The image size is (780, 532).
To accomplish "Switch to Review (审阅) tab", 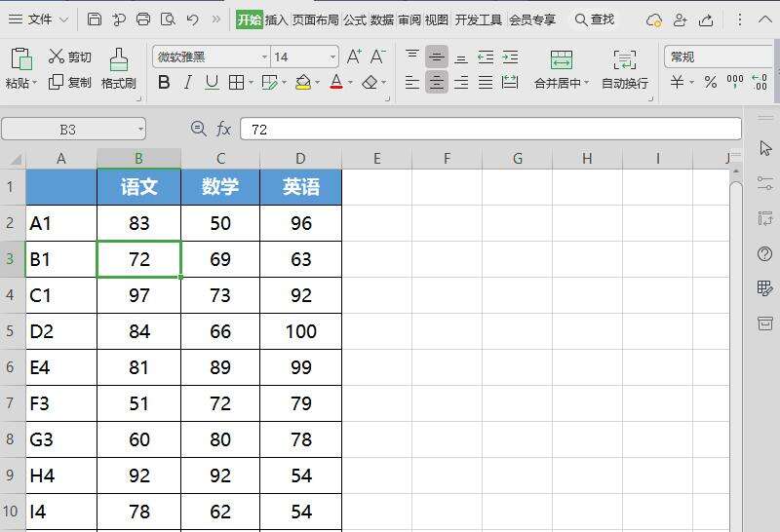I will pos(409,19).
